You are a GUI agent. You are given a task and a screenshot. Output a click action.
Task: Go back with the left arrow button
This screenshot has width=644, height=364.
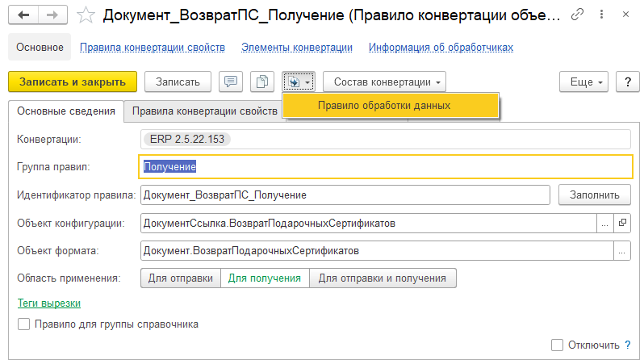point(23,15)
